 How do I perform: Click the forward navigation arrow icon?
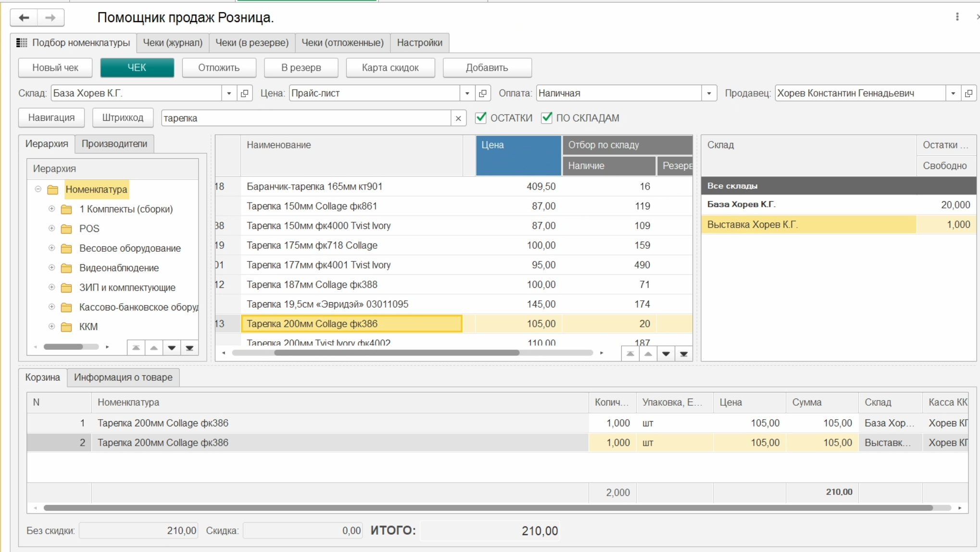(50, 18)
